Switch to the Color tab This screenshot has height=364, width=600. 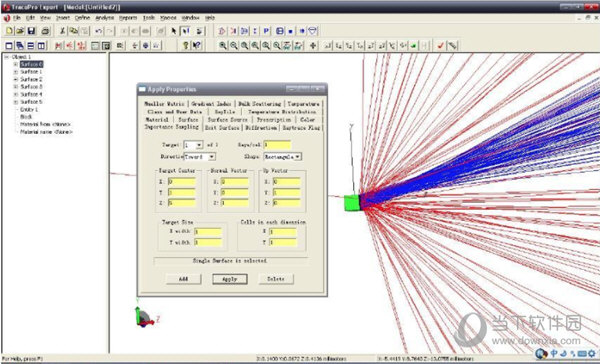307,119
